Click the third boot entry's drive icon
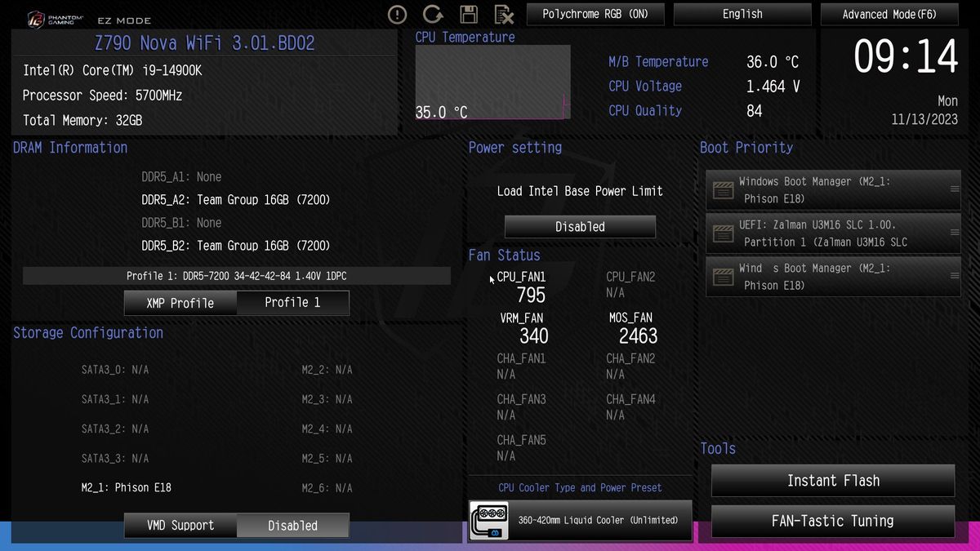980x551 pixels. point(723,276)
